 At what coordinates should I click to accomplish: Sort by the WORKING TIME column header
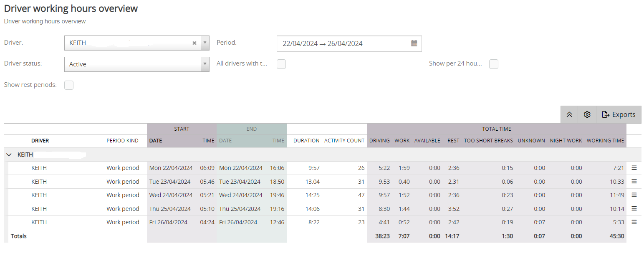(x=605, y=141)
